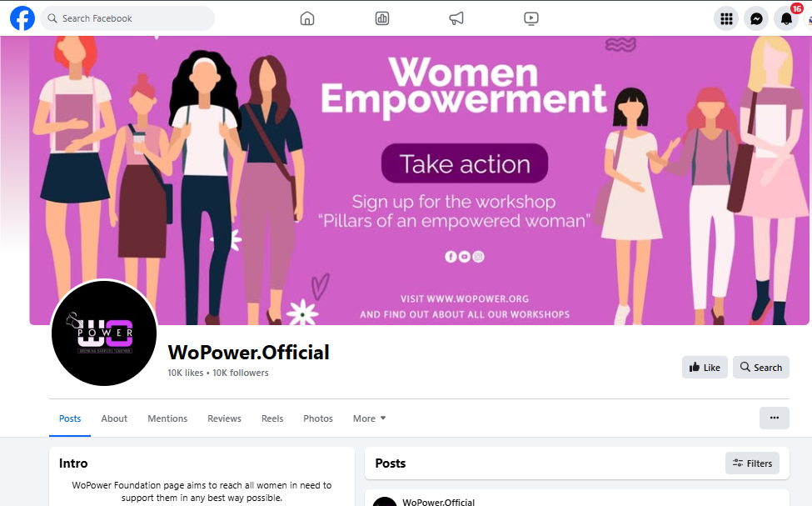Open the Women Empowerment cover photo
This screenshot has height=506, width=812.
(x=419, y=180)
